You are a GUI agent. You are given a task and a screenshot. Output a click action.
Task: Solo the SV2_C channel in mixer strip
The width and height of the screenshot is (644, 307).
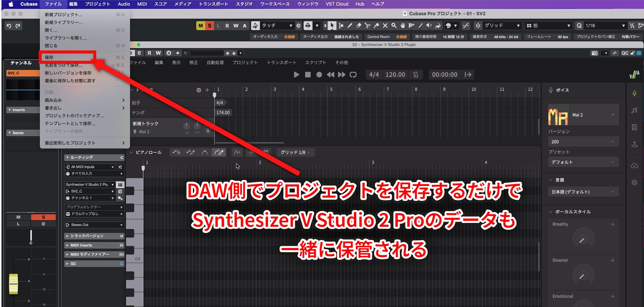pyautogui.click(x=43, y=217)
